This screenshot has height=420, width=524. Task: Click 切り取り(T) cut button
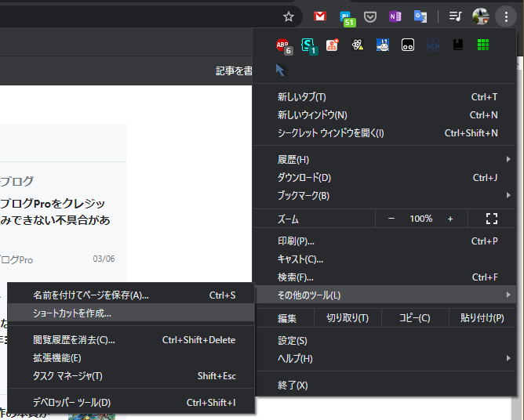point(348,318)
